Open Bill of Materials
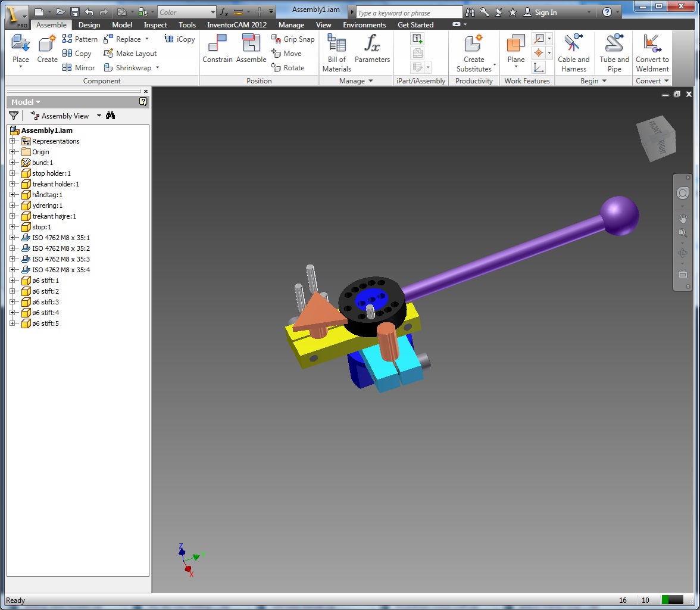Screen dimensions: 700x610 pyautogui.click(x=337, y=53)
